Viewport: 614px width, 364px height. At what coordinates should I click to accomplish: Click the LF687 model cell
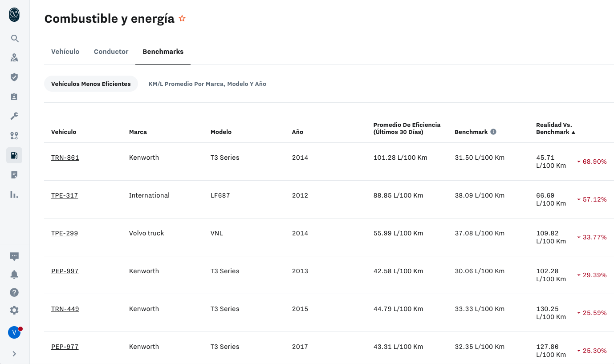[220, 195]
